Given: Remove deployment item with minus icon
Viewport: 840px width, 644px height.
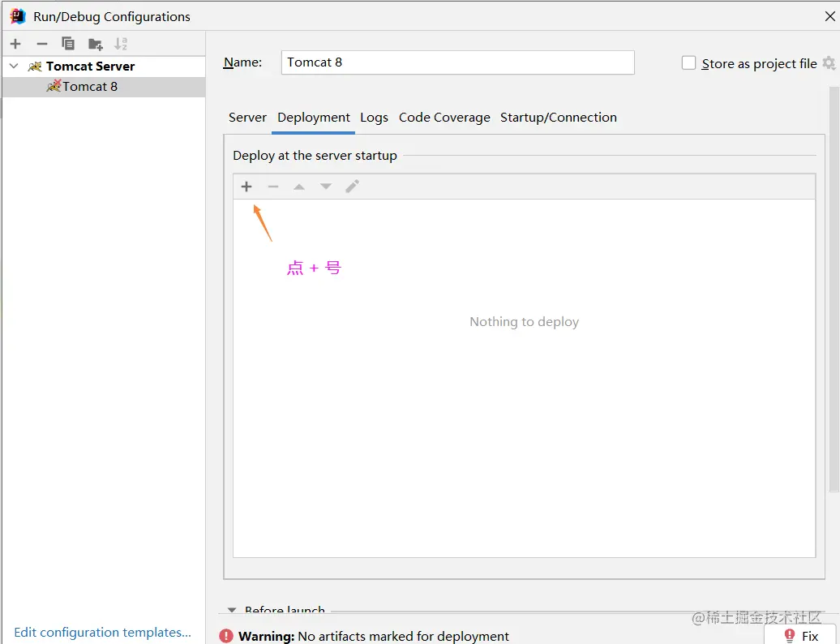Looking at the screenshot, I should (x=273, y=187).
